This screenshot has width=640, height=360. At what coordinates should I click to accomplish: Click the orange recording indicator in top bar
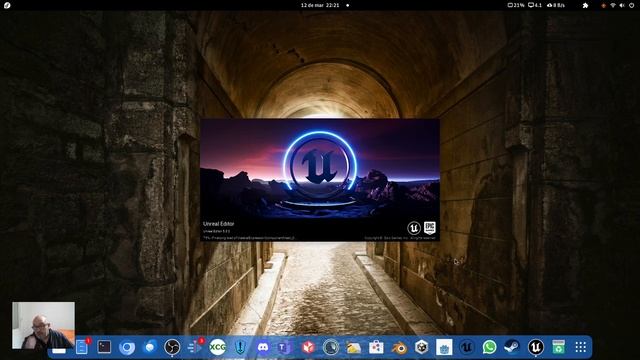pos(604,5)
